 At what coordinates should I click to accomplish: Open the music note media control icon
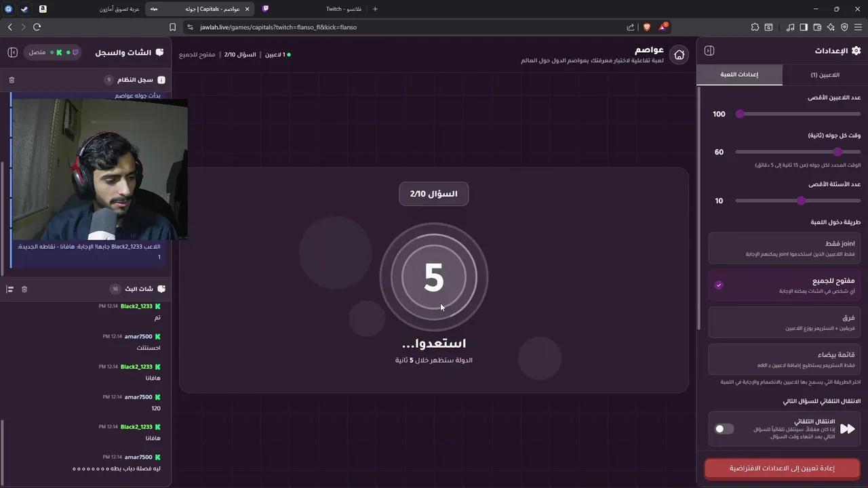pos(790,27)
